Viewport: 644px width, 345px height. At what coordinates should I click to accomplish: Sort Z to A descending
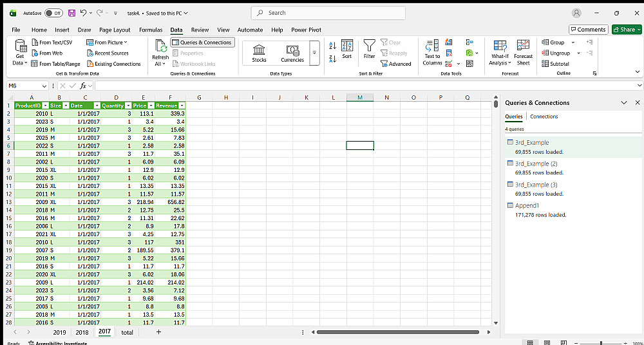point(333,59)
